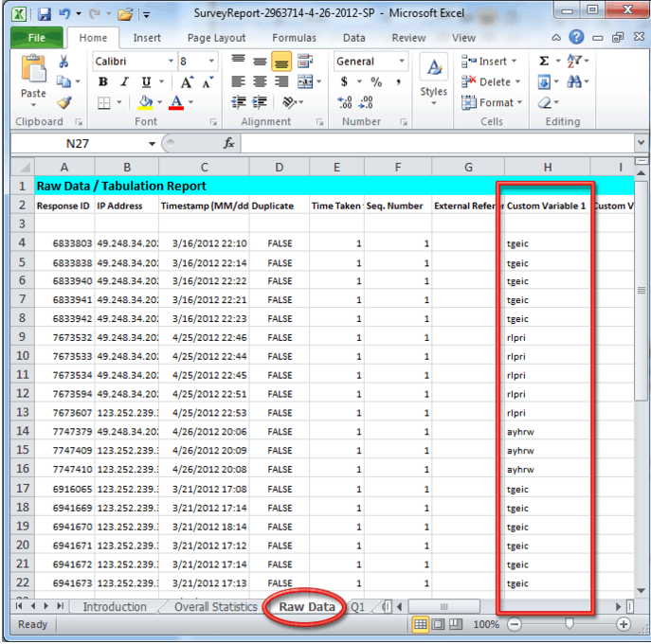Click the Save icon in quick access toolbar
This screenshot has height=644, width=651.
click(44, 14)
